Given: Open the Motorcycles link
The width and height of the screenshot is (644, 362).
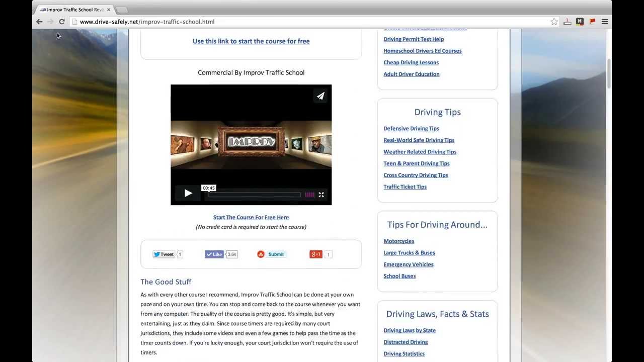Looking at the screenshot, I should 399,241.
